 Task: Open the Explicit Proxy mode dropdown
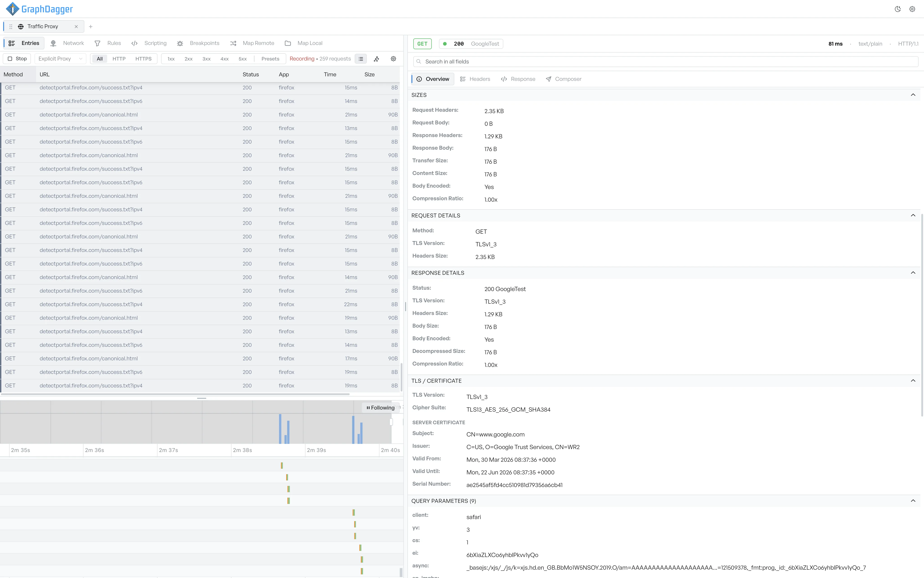60,58
